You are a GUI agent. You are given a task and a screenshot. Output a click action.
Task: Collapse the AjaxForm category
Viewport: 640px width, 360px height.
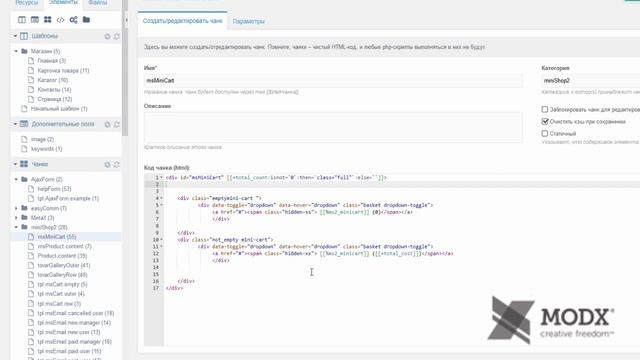16,179
